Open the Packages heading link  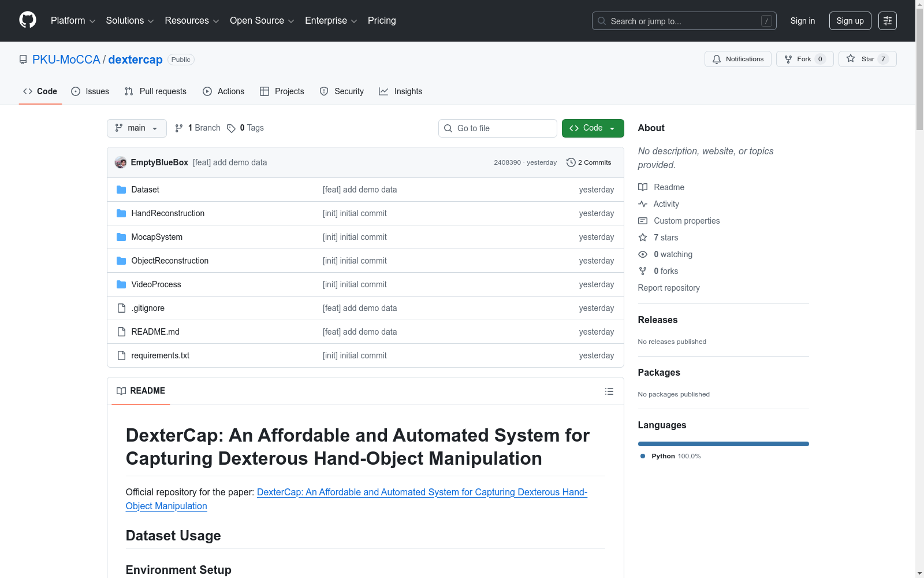point(659,372)
